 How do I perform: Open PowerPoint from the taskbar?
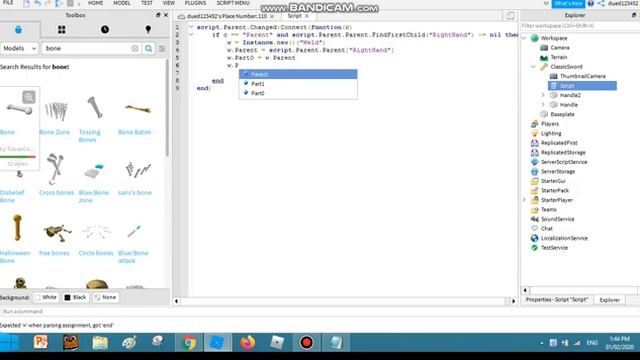[41, 342]
